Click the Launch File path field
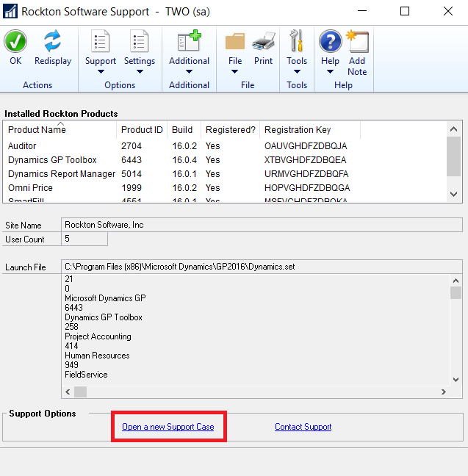 point(262,267)
